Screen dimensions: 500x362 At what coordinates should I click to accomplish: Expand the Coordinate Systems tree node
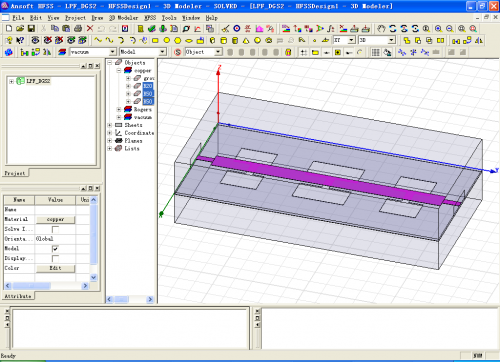point(110,133)
